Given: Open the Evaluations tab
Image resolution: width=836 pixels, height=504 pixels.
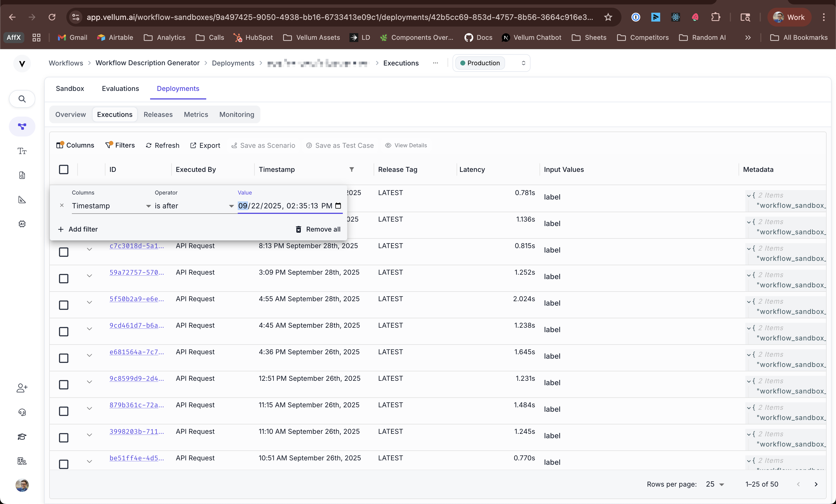Looking at the screenshot, I should 120,88.
